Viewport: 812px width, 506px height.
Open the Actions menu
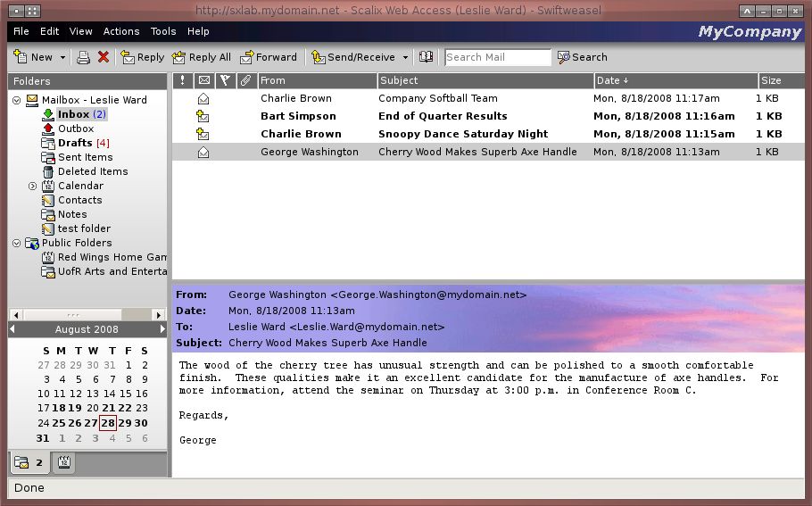[121, 31]
